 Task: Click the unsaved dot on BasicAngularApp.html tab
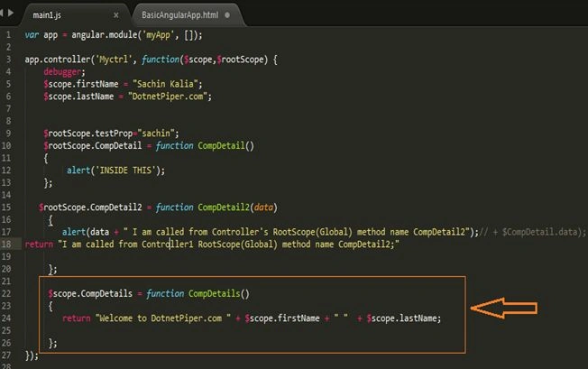[x=227, y=15]
